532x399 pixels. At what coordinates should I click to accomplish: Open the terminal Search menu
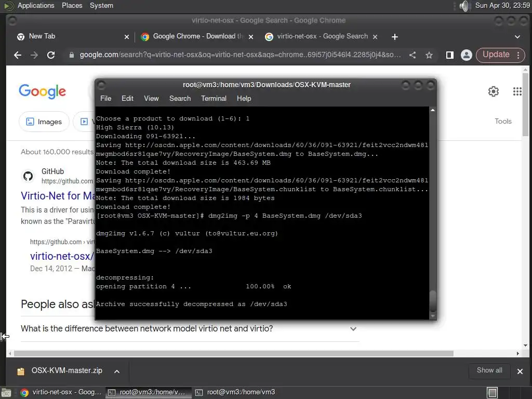(x=180, y=98)
